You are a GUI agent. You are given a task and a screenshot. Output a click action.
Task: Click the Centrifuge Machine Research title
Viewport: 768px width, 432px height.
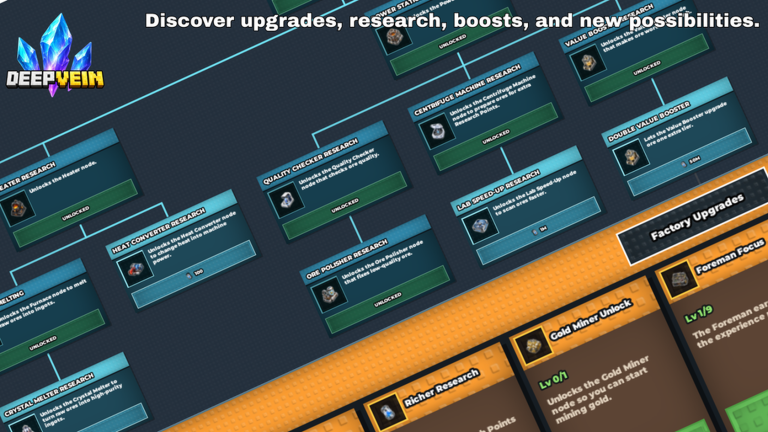tap(467, 91)
